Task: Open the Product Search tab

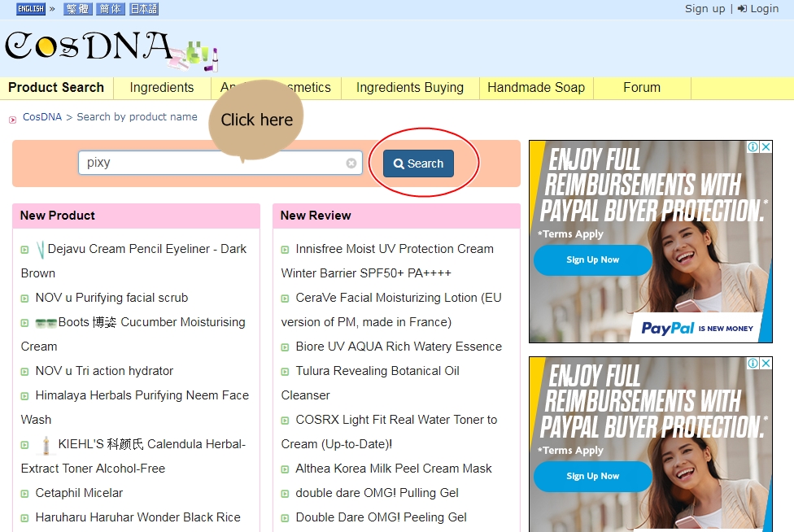Action: [x=56, y=88]
